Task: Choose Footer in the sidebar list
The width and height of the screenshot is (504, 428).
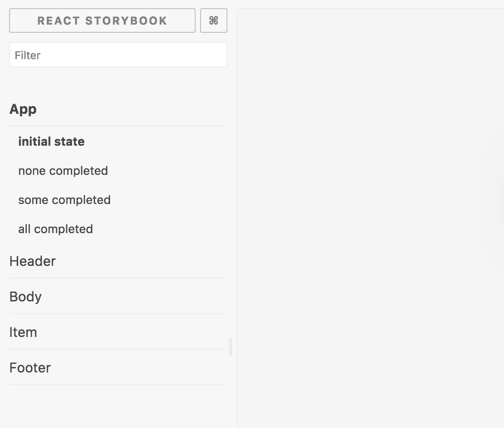Action: [30, 367]
